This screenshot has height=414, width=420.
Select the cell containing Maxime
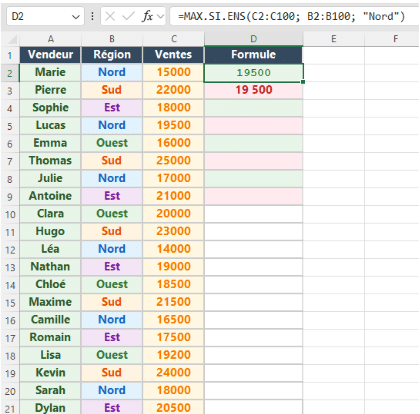pos(50,302)
